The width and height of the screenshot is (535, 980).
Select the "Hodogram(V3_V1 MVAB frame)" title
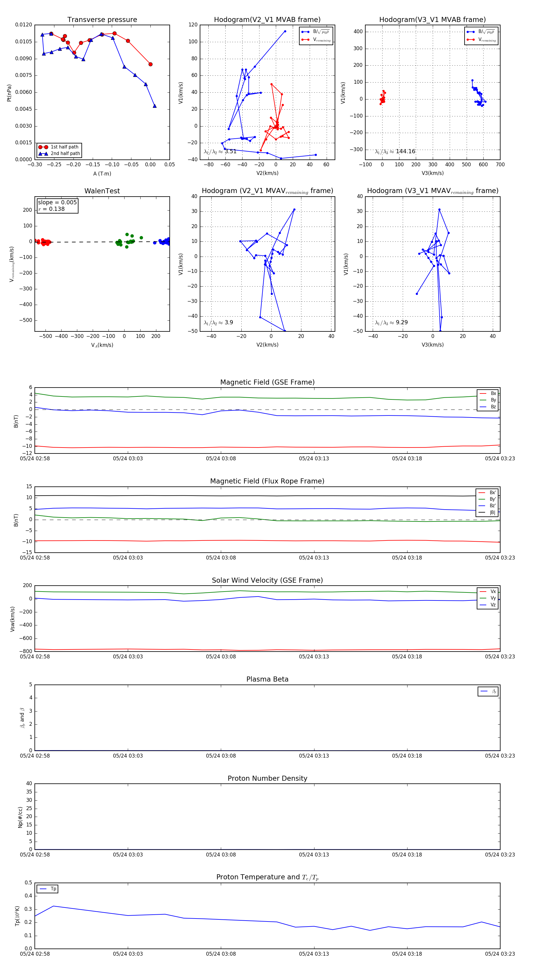[x=432, y=20]
